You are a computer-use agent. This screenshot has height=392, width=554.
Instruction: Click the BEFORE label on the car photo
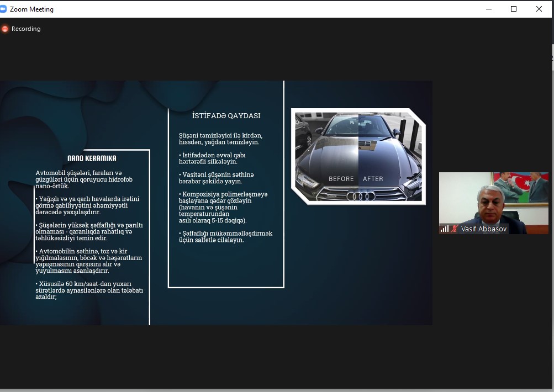pyautogui.click(x=341, y=179)
